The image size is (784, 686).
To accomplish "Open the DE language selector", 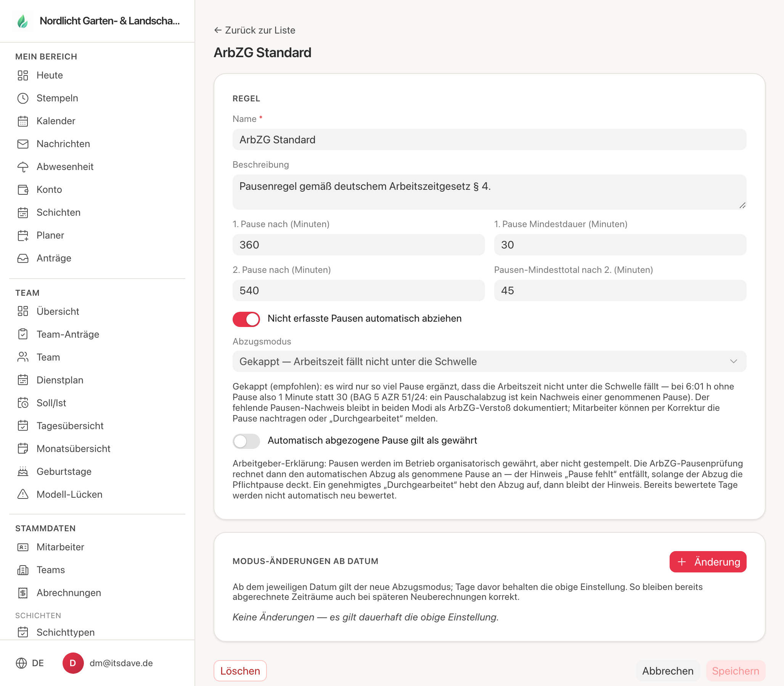I will point(30,664).
